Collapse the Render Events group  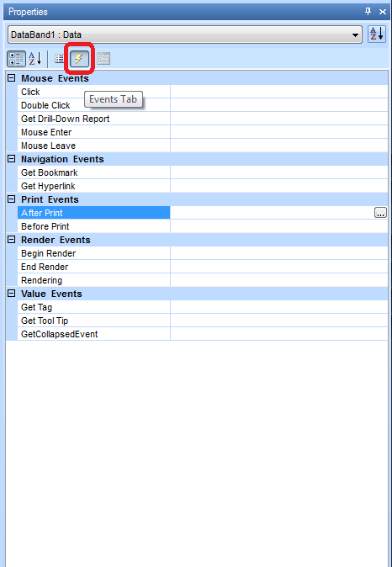(12, 240)
